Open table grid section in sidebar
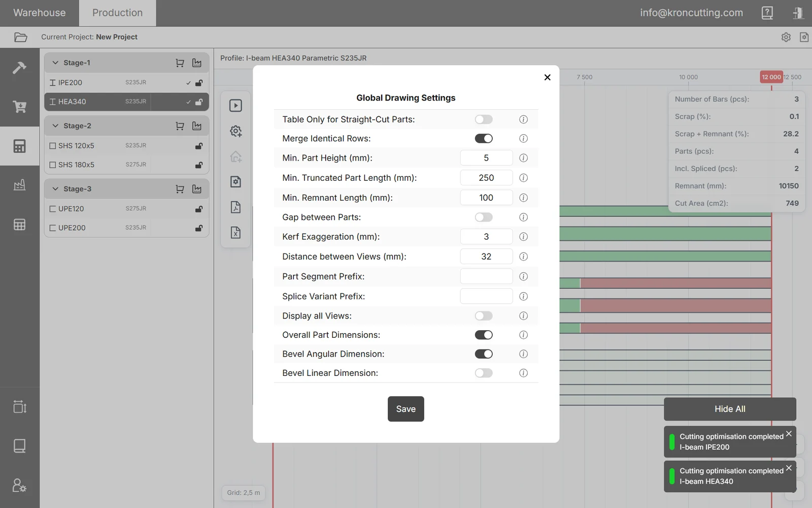This screenshot has height=508, width=812. 19,224
